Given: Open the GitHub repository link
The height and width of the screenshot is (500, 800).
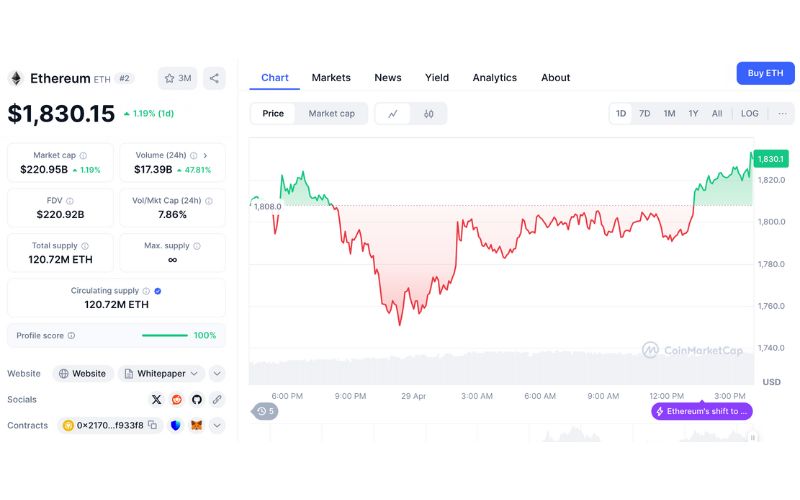Looking at the screenshot, I should (x=196, y=399).
